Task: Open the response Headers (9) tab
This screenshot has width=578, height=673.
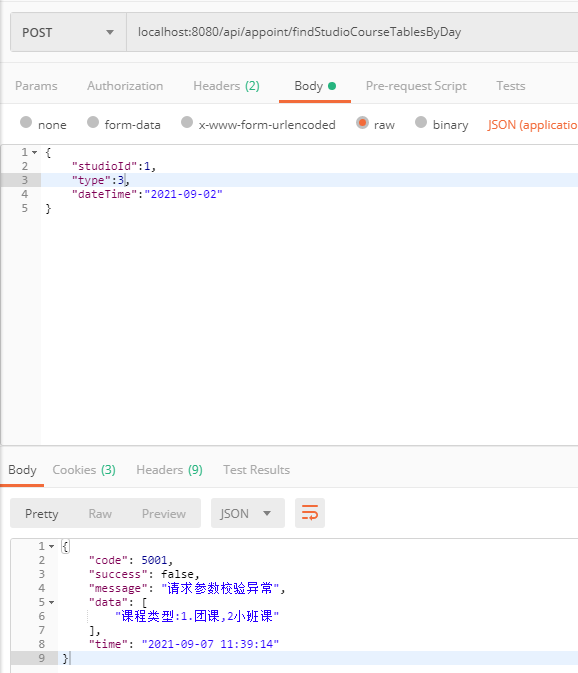Action: pyautogui.click(x=169, y=470)
